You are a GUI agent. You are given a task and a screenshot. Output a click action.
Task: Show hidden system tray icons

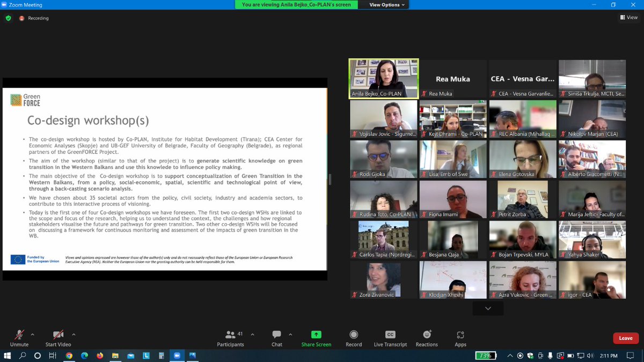click(x=509, y=355)
